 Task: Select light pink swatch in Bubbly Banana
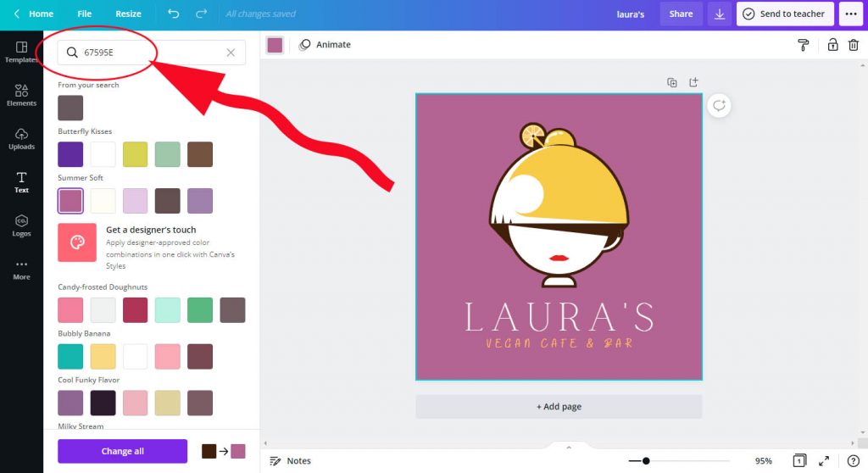pyautogui.click(x=167, y=356)
